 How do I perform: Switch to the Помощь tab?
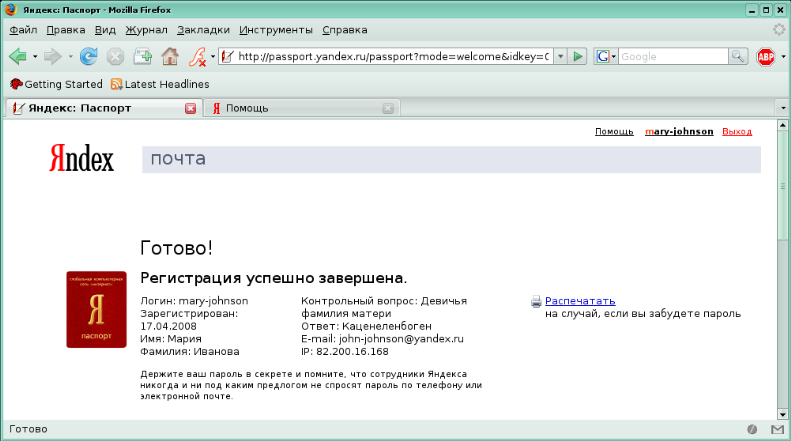302,108
